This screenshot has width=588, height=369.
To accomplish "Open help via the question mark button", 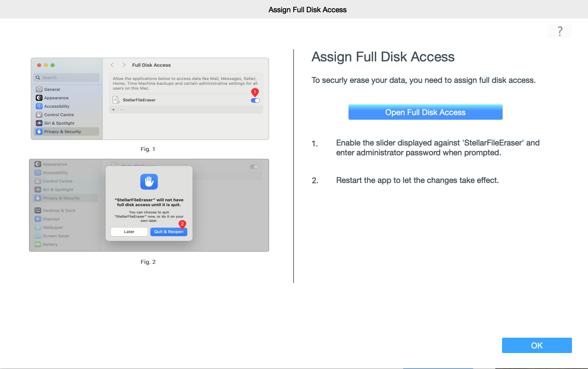I will point(559,31).
